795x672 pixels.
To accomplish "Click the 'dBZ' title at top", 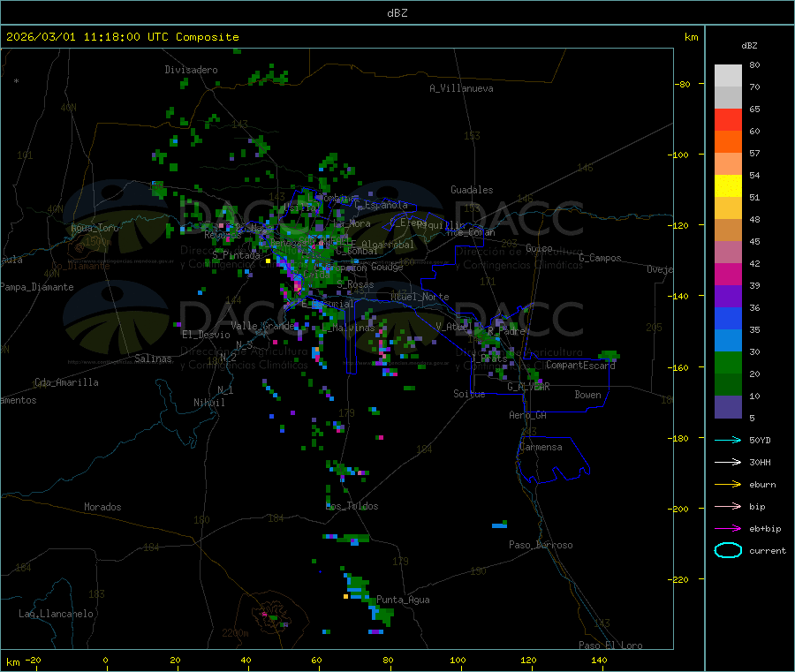I will click(x=397, y=12).
